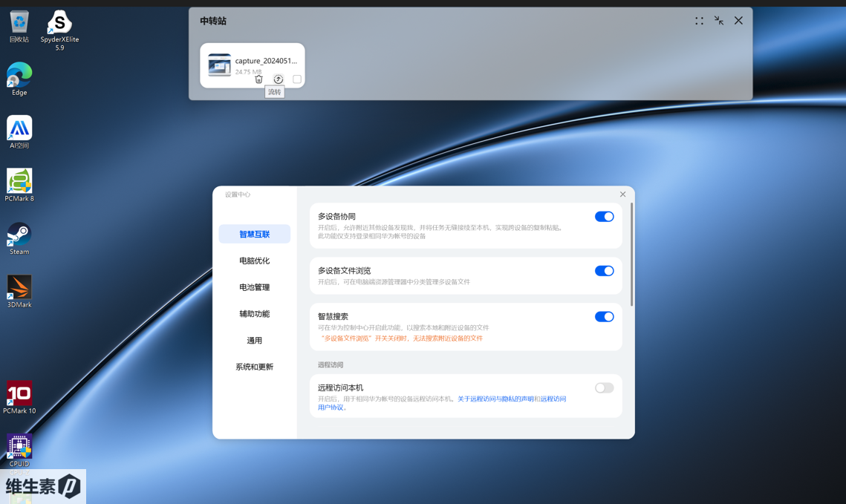
Task: Enable the 远程访问本机 toggle
Action: tap(604, 388)
